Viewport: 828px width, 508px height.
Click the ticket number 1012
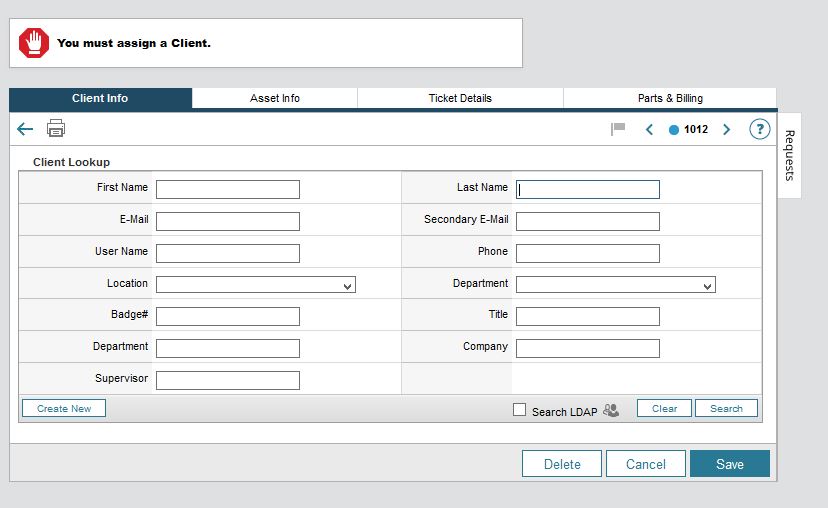696,129
